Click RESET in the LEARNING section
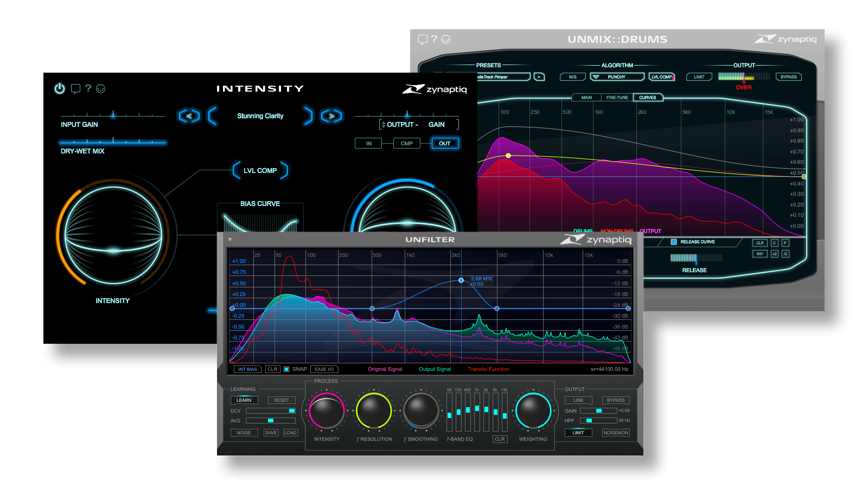This screenshot has height=488, width=868. pyautogui.click(x=282, y=400)
